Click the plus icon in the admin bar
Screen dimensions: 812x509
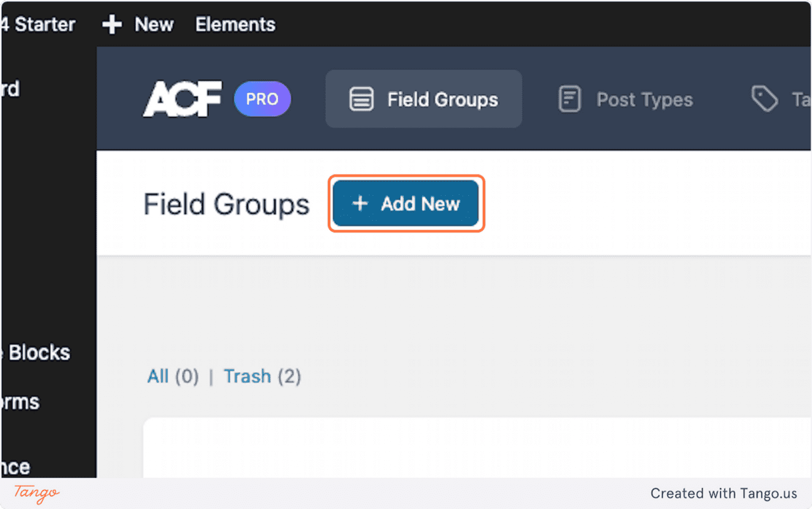pyautogui.click(x=112, y=24)
